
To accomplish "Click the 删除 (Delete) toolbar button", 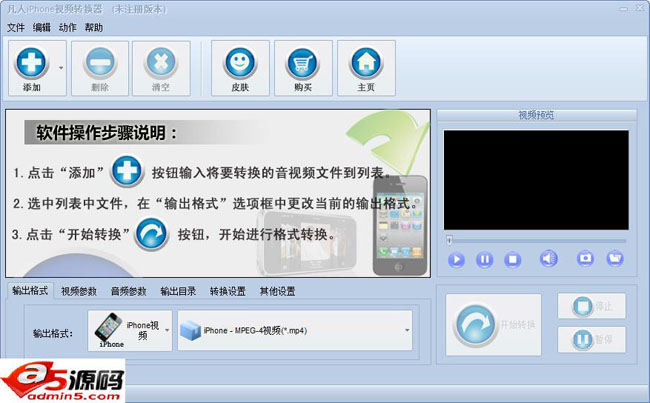I will pos(100,68).
